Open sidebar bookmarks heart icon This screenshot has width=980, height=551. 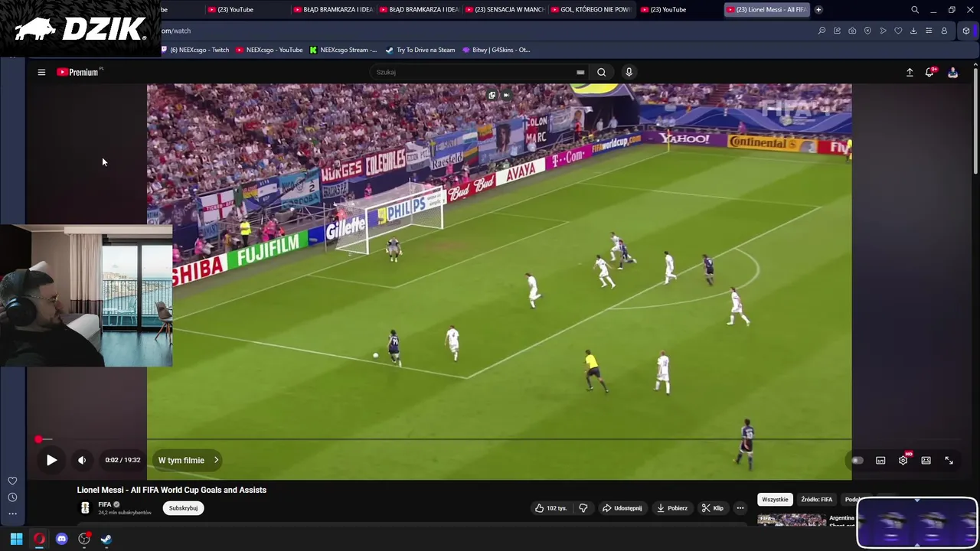click(12, 481)
